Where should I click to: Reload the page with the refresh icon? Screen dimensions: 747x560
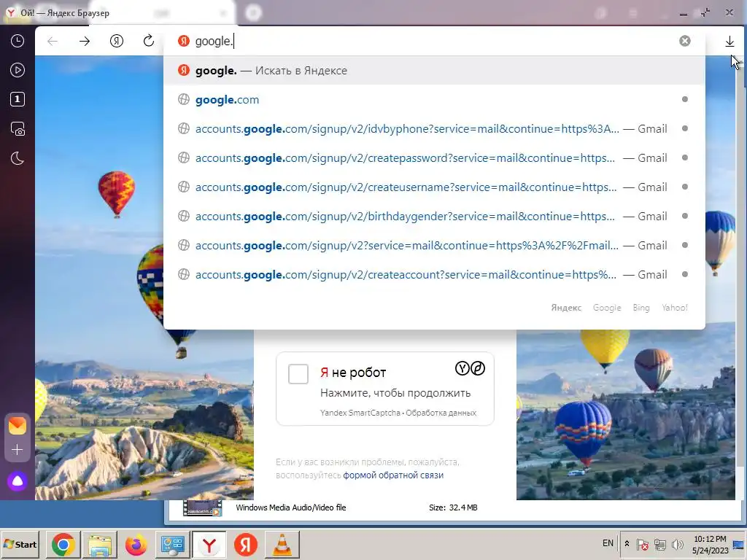(149, 41)
